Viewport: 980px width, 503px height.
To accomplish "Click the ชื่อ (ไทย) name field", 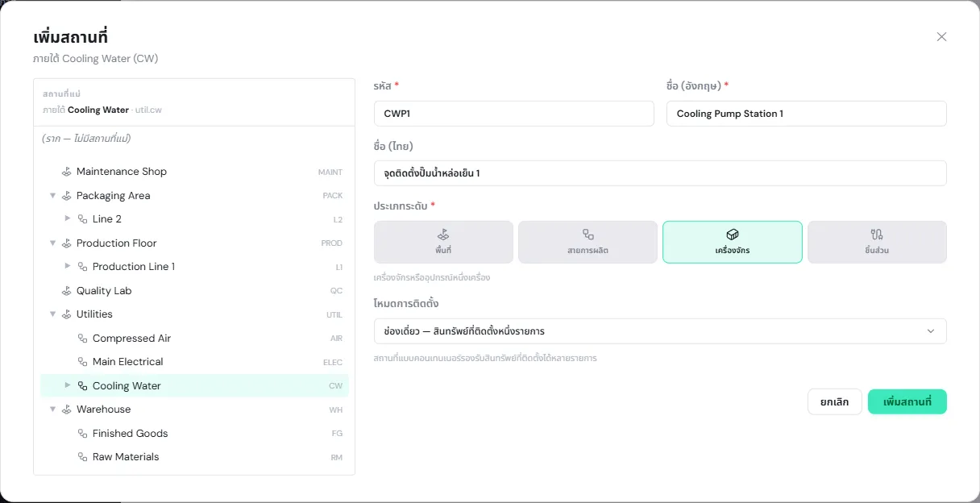I will (x=660, y=173).
